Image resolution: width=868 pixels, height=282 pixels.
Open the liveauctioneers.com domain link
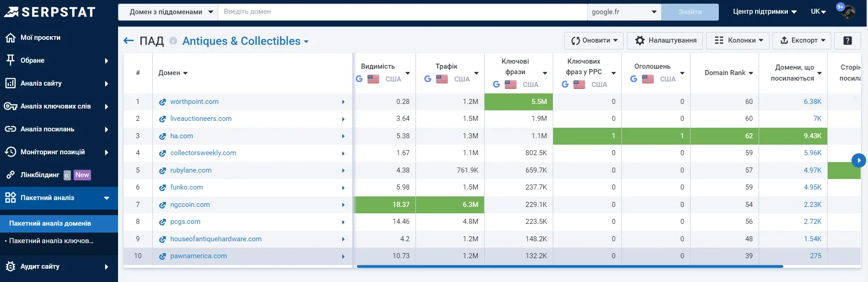[201, 119]
